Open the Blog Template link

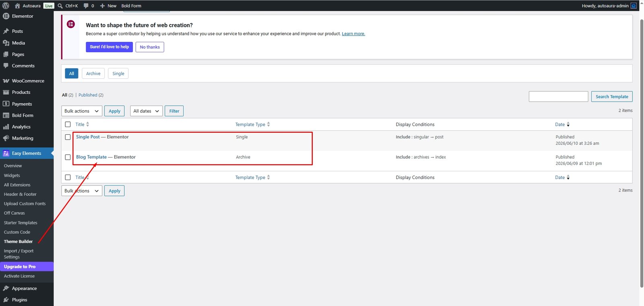(x=91, y=157)
